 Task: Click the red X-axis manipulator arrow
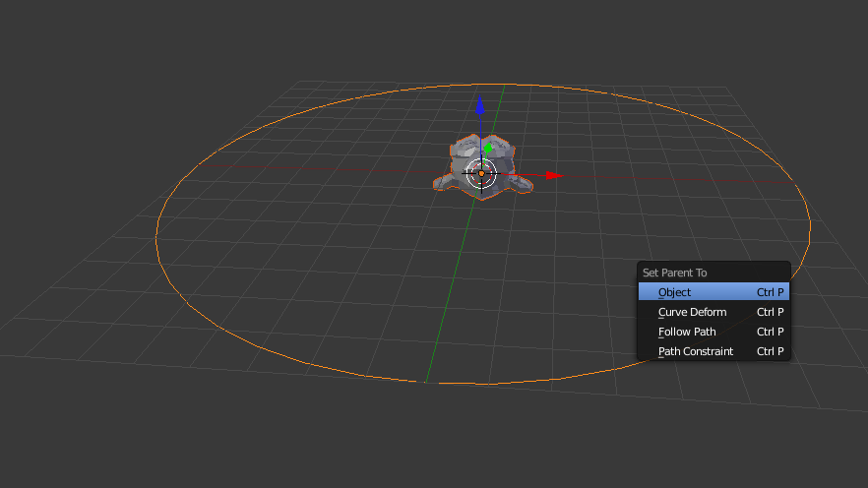point(554,175)
